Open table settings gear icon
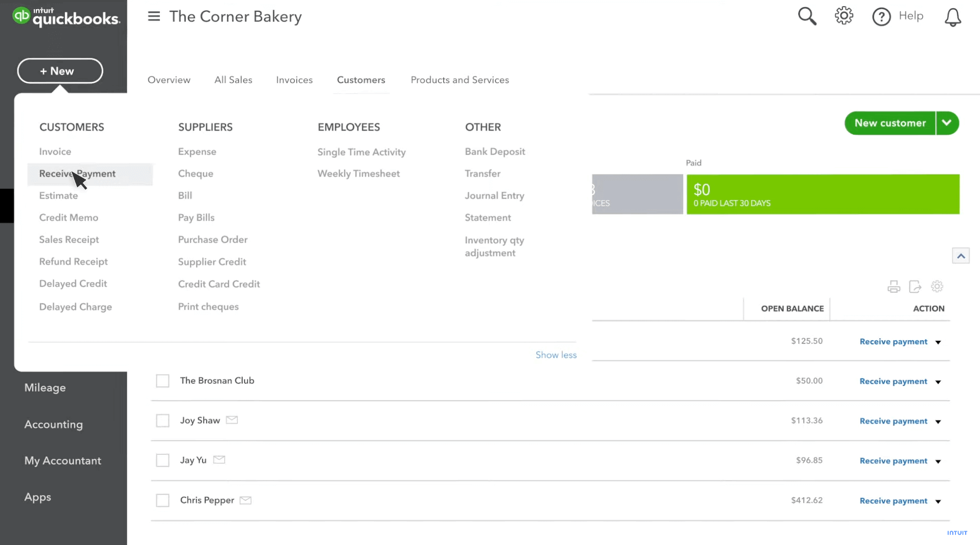The image size is (980, 545). 937,287
